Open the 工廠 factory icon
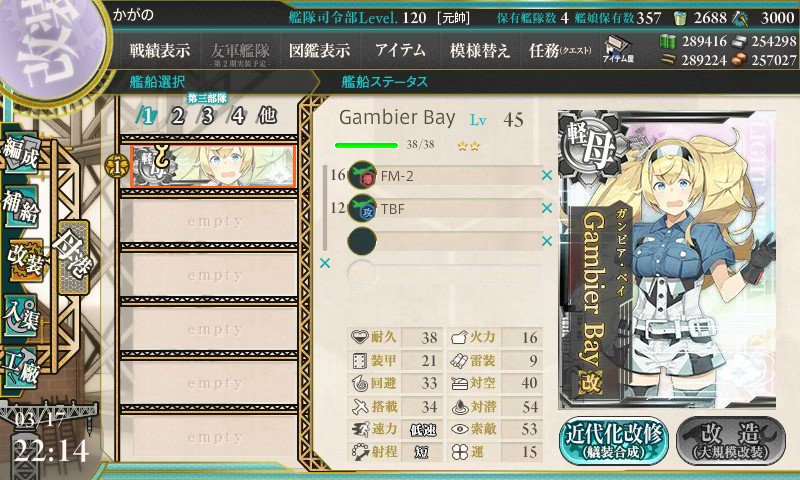 coord(20,369)
